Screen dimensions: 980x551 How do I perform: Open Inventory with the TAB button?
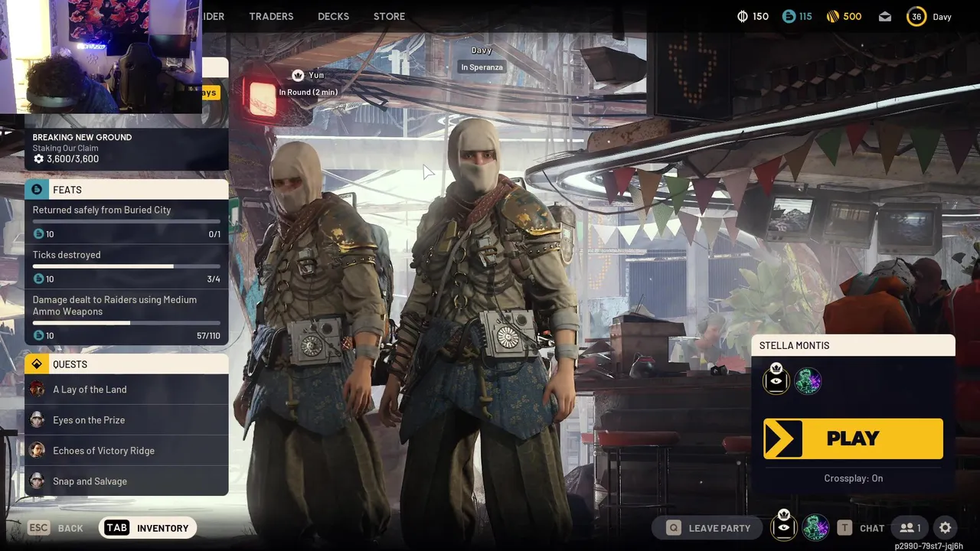(x=148, y=528)
